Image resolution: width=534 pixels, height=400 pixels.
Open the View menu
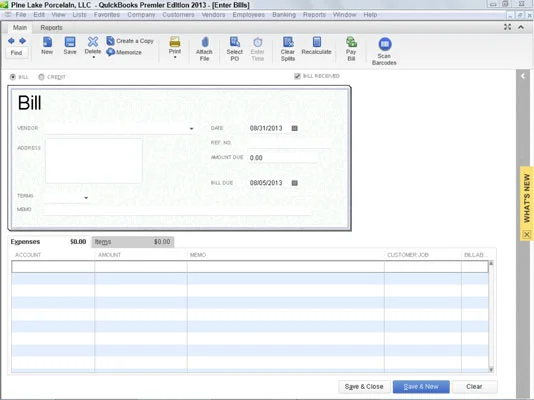coord(59,15)
